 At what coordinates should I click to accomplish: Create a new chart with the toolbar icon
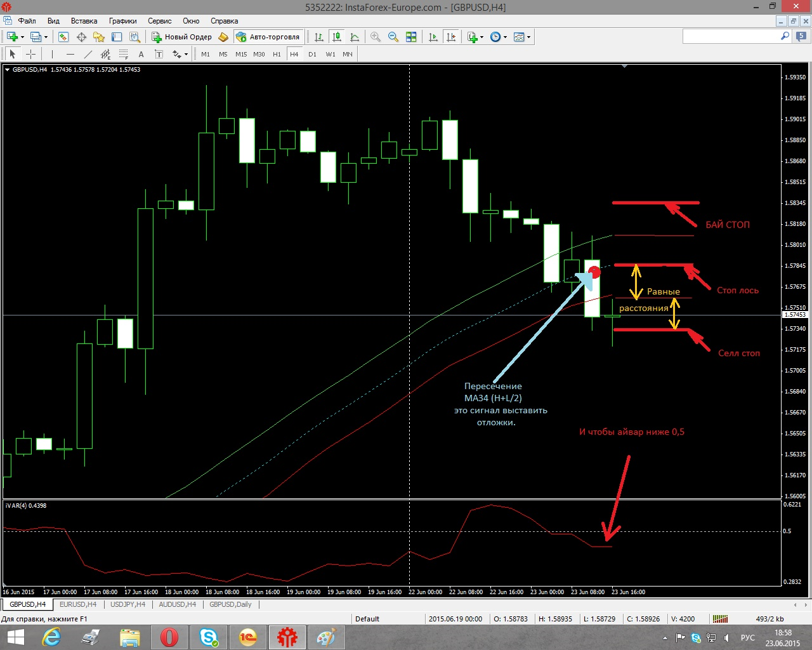pyautogui.click(x=12, y=37)
